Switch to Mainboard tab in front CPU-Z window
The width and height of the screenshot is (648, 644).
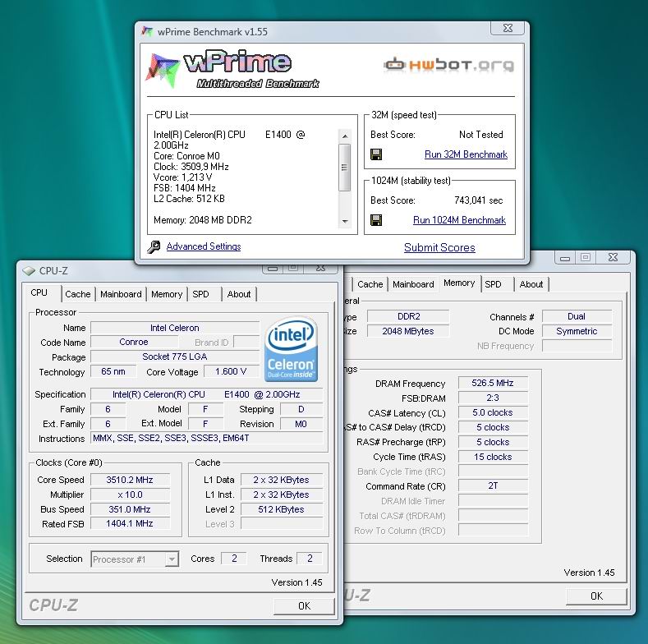[x=121, y=294]
